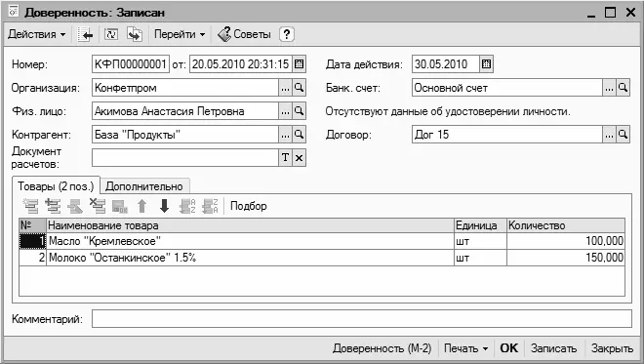The image size is (644, 364).
Task: Click the Подбор button
Action: pyautogui.click(x=249, y=206)
